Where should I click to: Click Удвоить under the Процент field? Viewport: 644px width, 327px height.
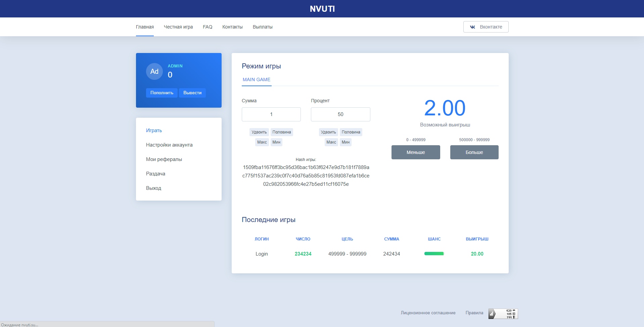328,132
